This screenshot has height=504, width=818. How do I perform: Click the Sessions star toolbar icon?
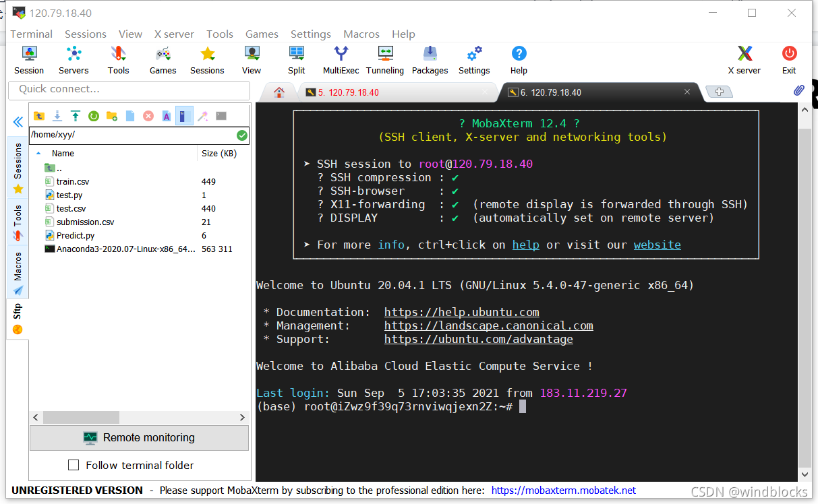click(x=207, y=60)
